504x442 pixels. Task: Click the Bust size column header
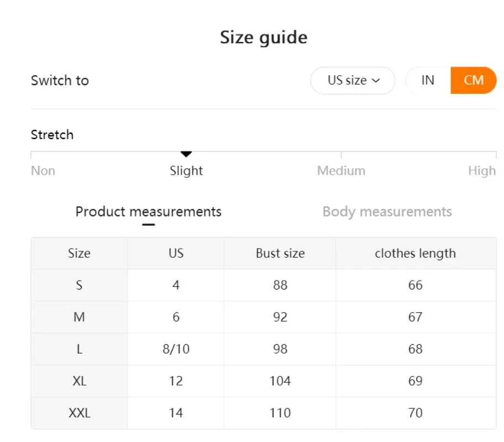[280, 254]
